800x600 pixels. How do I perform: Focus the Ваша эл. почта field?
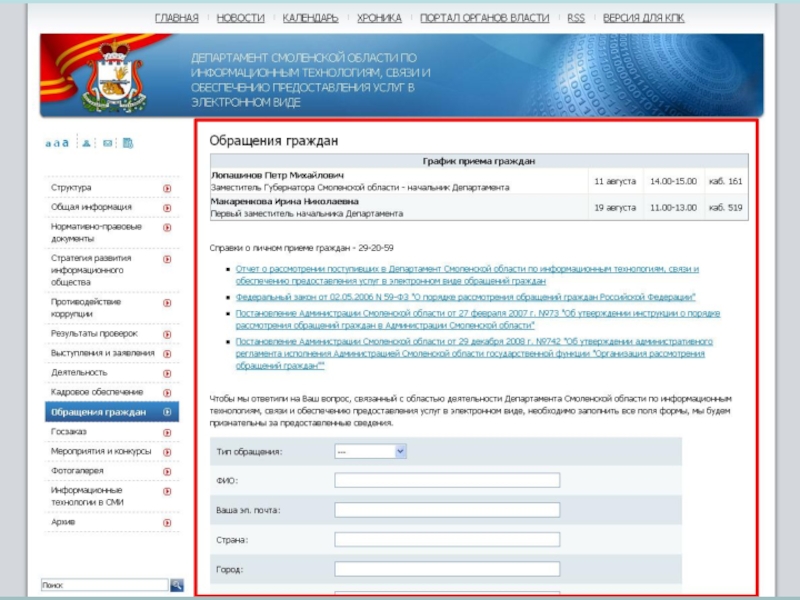pos(447,510)
